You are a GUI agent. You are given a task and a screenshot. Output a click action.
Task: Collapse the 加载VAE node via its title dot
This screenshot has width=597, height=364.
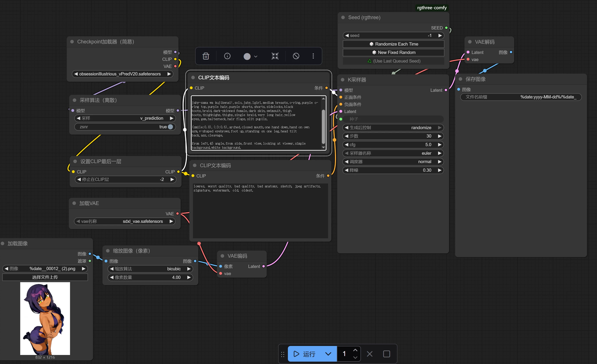(74, 203)
